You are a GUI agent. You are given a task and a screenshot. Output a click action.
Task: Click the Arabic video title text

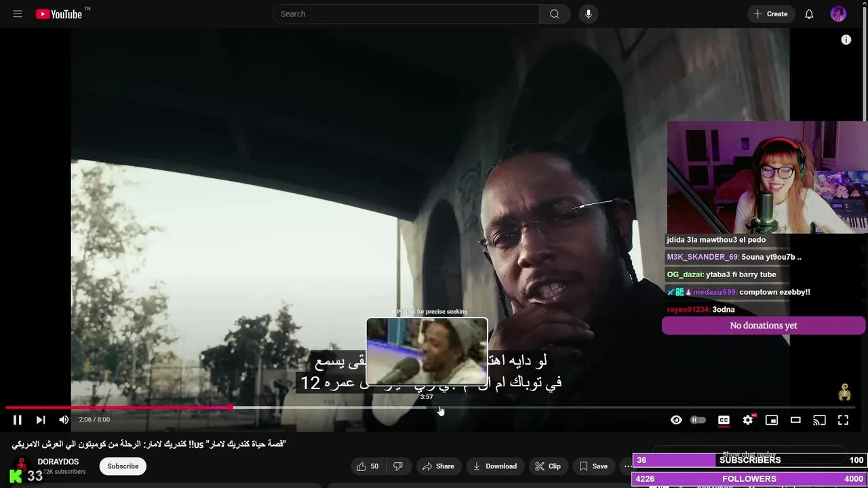point(149,444)
